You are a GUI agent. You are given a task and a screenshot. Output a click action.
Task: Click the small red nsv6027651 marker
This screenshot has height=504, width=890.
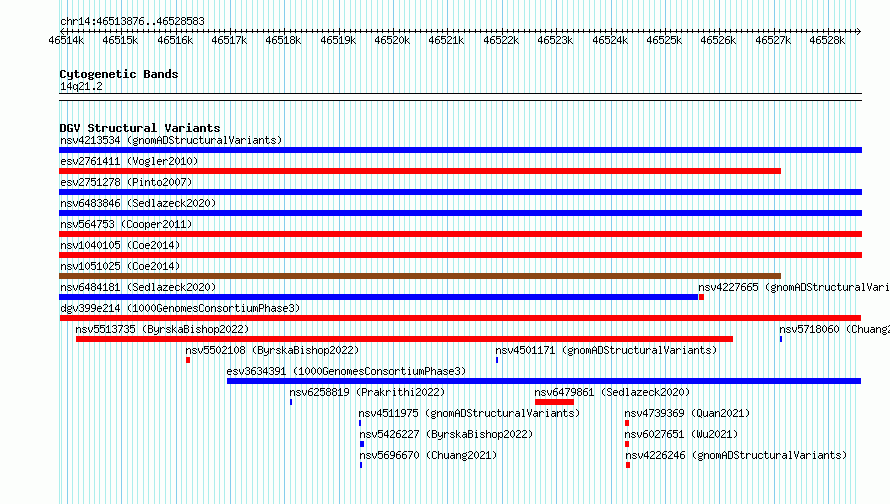point(627,444)
